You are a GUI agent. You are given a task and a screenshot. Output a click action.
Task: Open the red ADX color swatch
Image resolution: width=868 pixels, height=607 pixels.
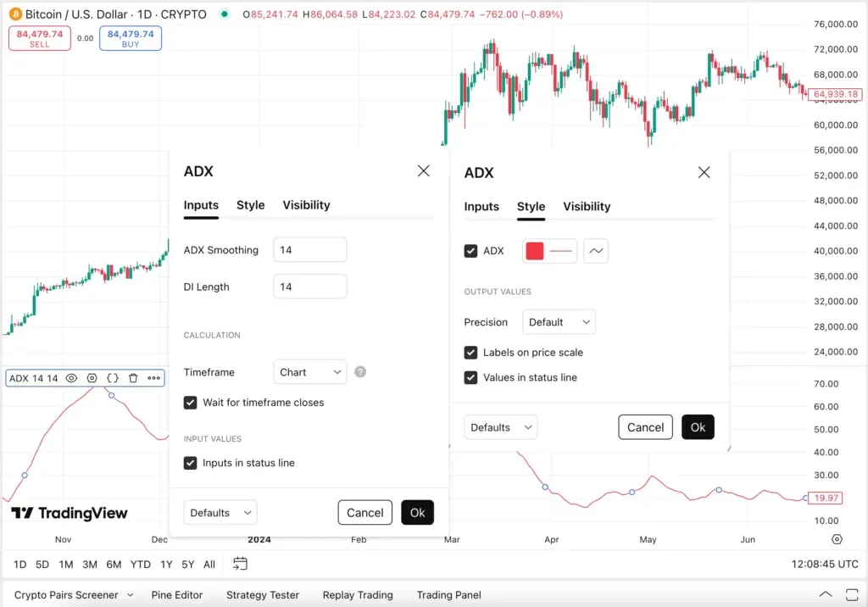point(535,251)
